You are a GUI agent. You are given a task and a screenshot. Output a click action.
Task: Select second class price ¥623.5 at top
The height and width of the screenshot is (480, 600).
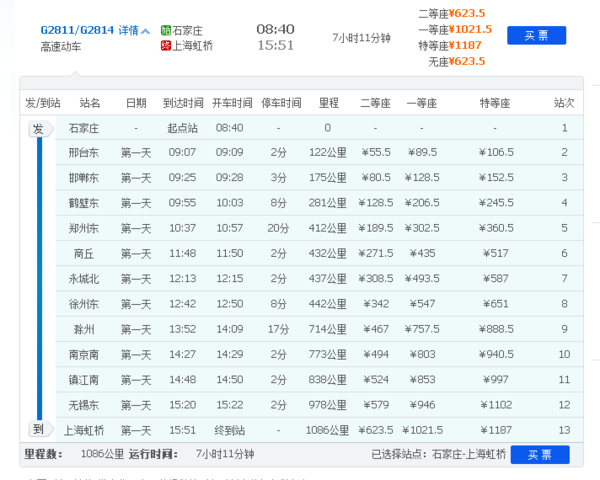tap(467, 13)
